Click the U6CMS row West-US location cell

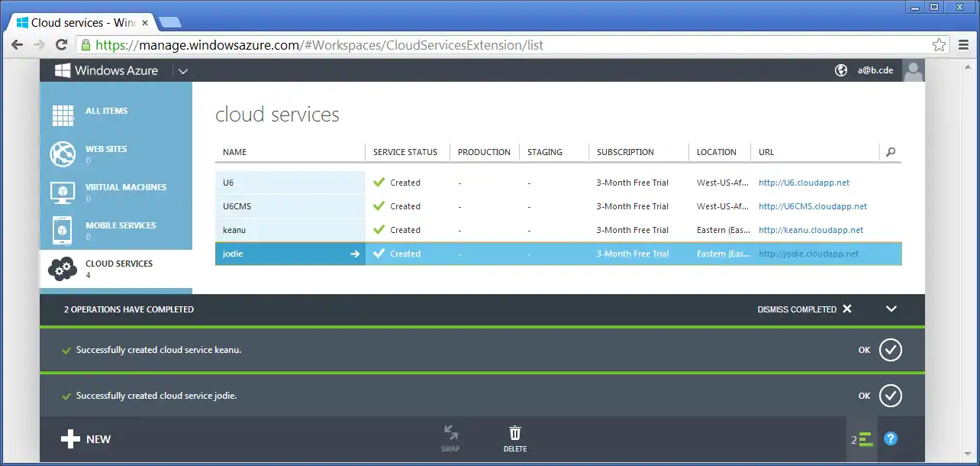pyautogui.click(x=723, y=206)
